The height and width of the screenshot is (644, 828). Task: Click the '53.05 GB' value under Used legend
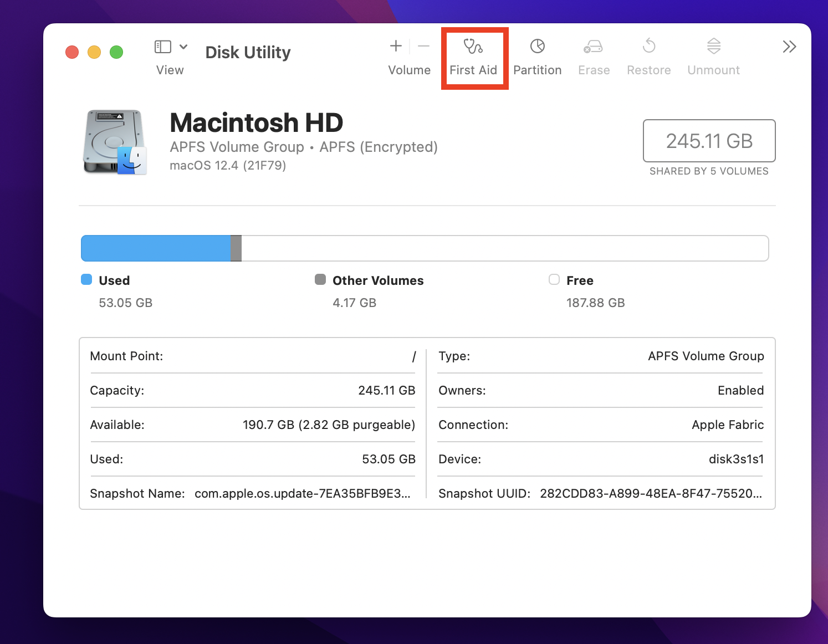pos(126,303)
